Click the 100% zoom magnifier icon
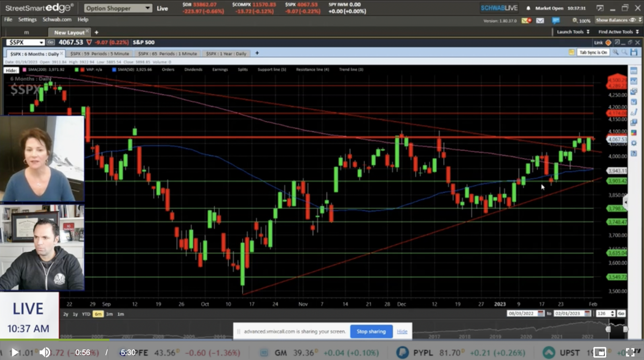Viewport: 644px width, 360px height. (x=575, y=21)
